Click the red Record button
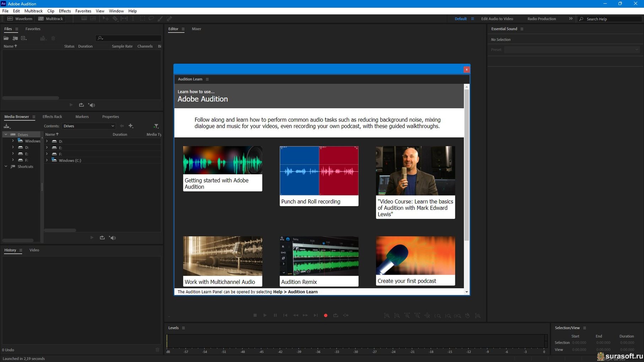The image size is (644, 362). (x=326, y=316)
